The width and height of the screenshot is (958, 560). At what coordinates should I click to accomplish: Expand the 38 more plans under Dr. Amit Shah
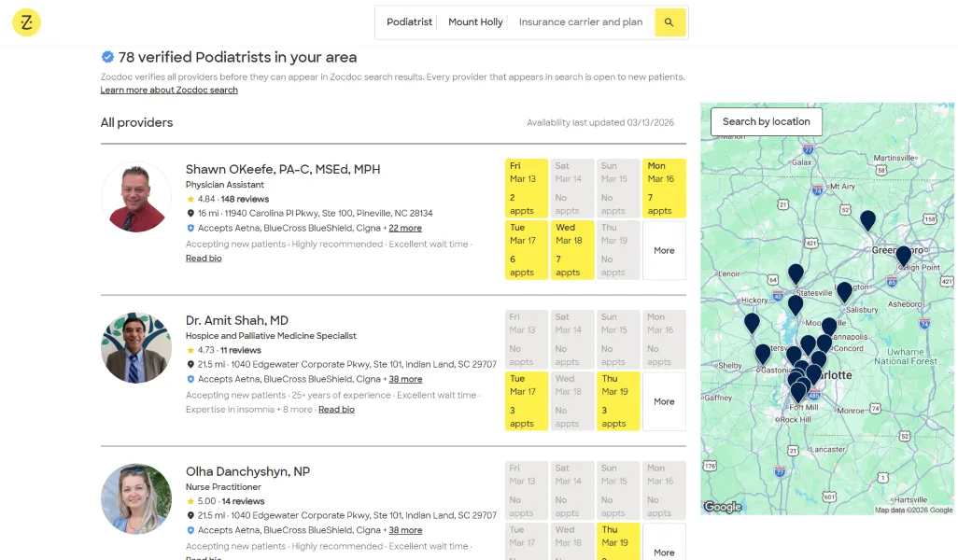(405, 380)
